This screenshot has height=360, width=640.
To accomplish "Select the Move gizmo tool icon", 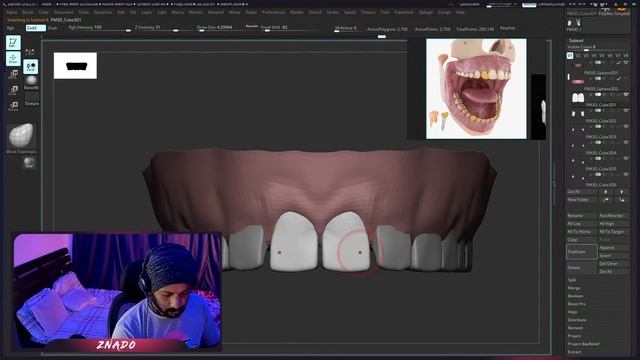I will 13,75.
